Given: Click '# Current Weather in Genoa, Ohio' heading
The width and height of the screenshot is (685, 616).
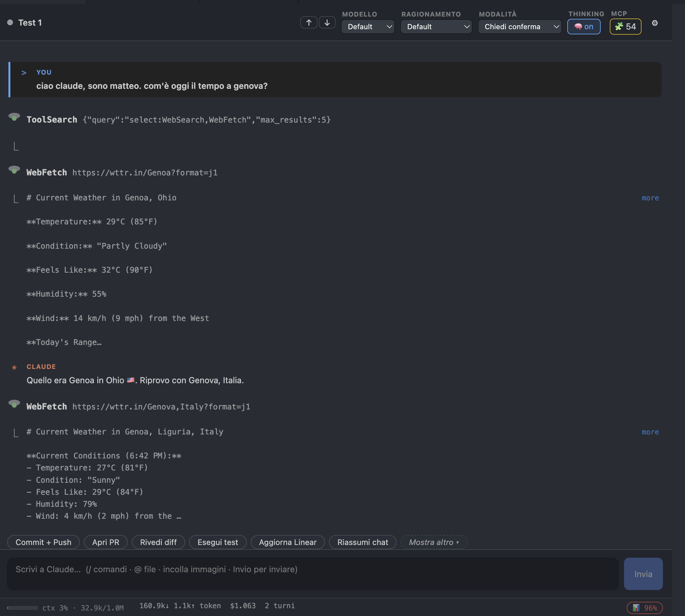Looking at the screenshot, I should pos(102,198).
